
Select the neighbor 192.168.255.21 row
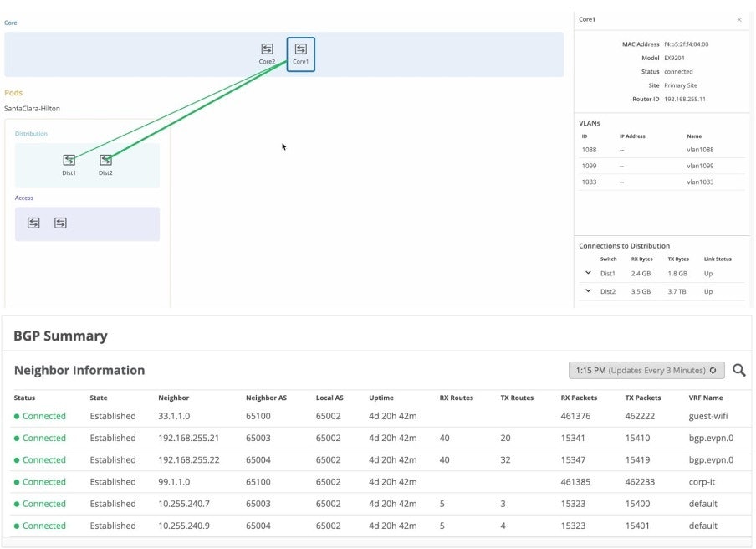tap(189, 438)
